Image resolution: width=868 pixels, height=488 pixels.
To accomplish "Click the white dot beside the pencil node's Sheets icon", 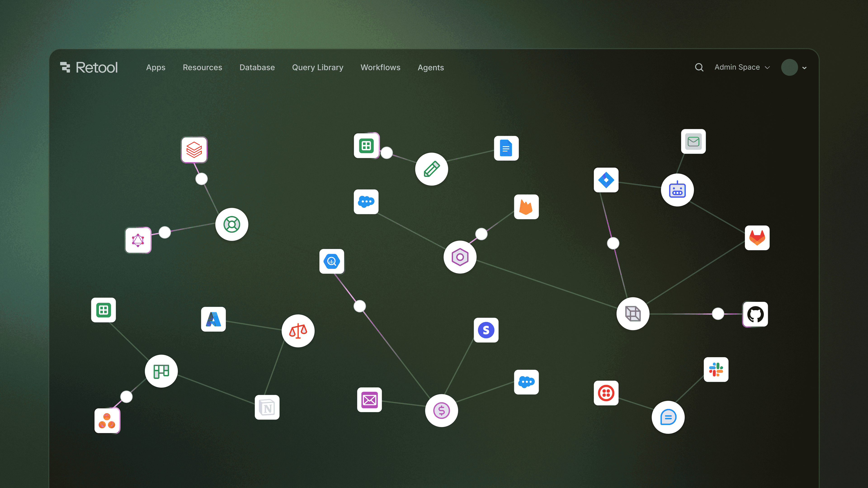I will click(387, 152).
